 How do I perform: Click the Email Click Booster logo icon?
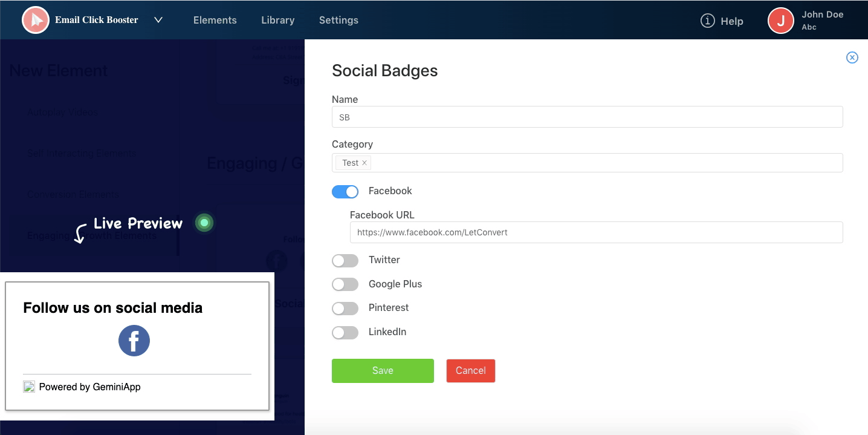coord(36,21)
